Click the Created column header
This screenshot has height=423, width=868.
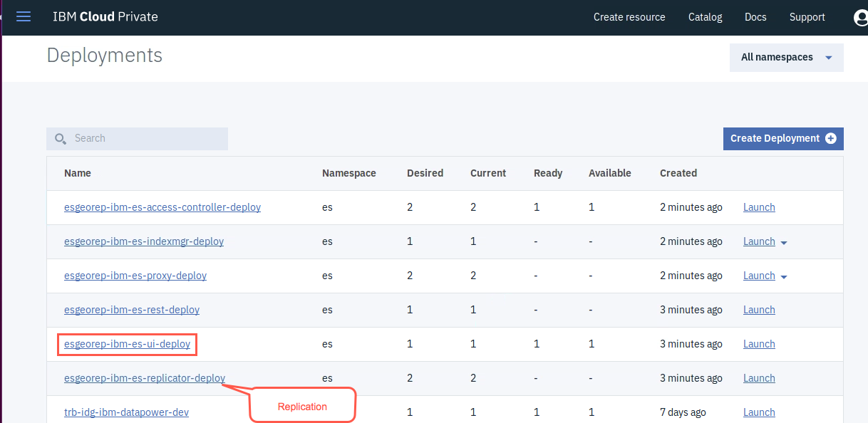(x=678, y=173)
